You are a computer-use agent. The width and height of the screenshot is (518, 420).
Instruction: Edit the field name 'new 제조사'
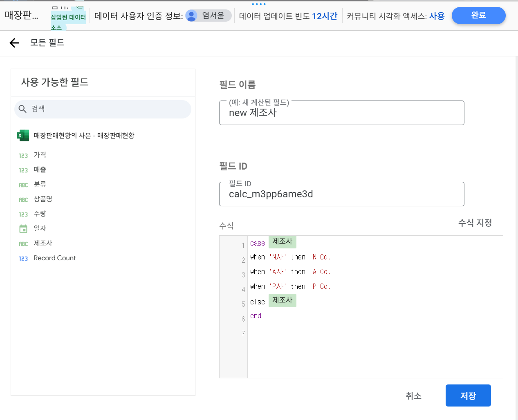(341, 113)
